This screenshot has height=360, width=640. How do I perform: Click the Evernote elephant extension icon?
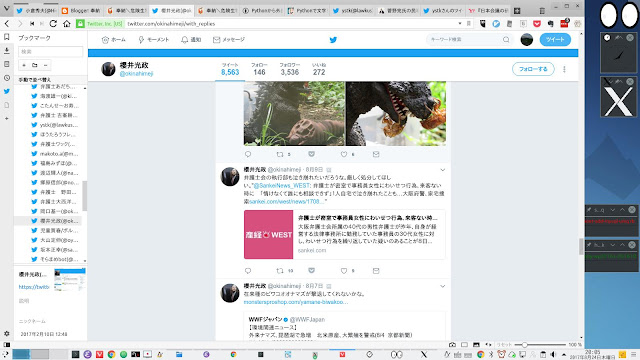[x=550, y=24]
